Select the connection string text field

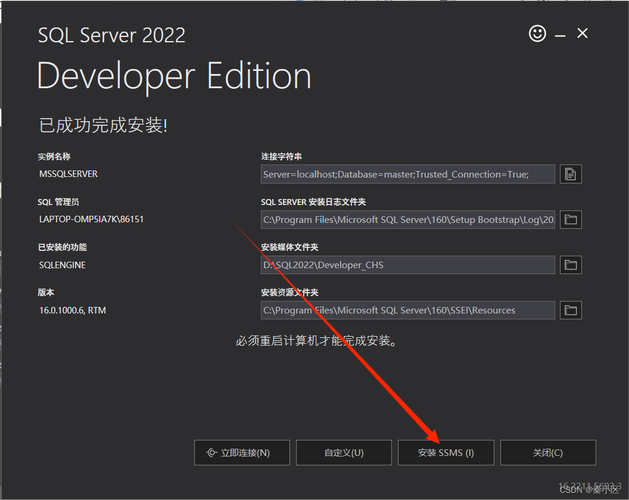click(407, 174)
